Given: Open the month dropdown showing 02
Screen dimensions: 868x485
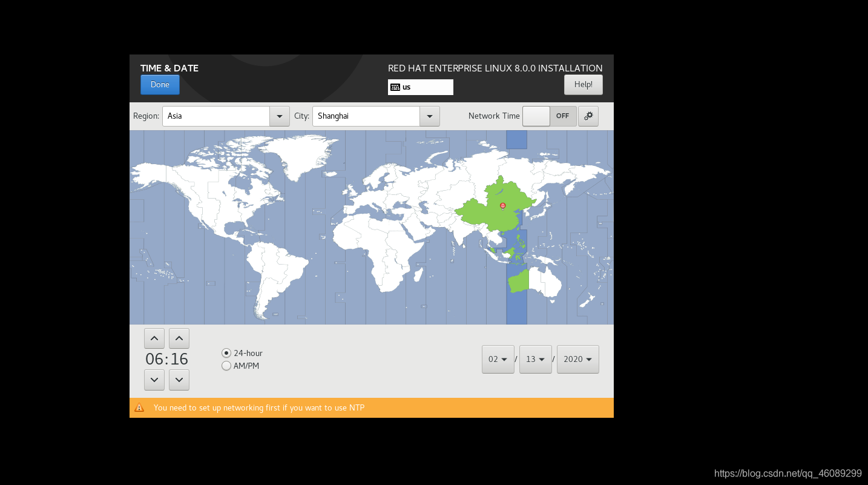Looking at the screenshot, I should pyautogui.click(x=498, y=359).
